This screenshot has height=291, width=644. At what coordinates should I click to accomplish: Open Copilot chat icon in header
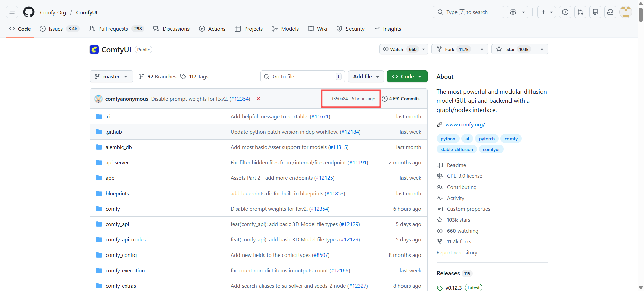[x=513, y=12]
